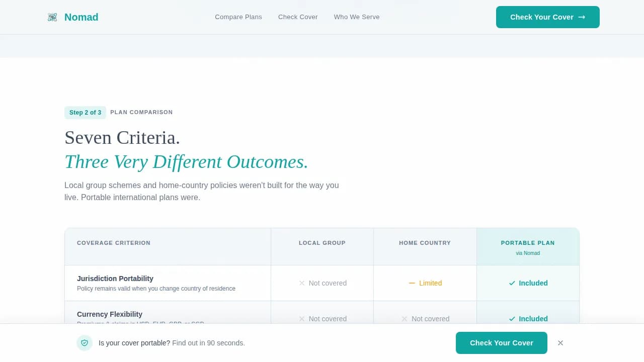
Task: Click the Check Your Cover header button
Action: pyautogui.click(x=548, y=17)
